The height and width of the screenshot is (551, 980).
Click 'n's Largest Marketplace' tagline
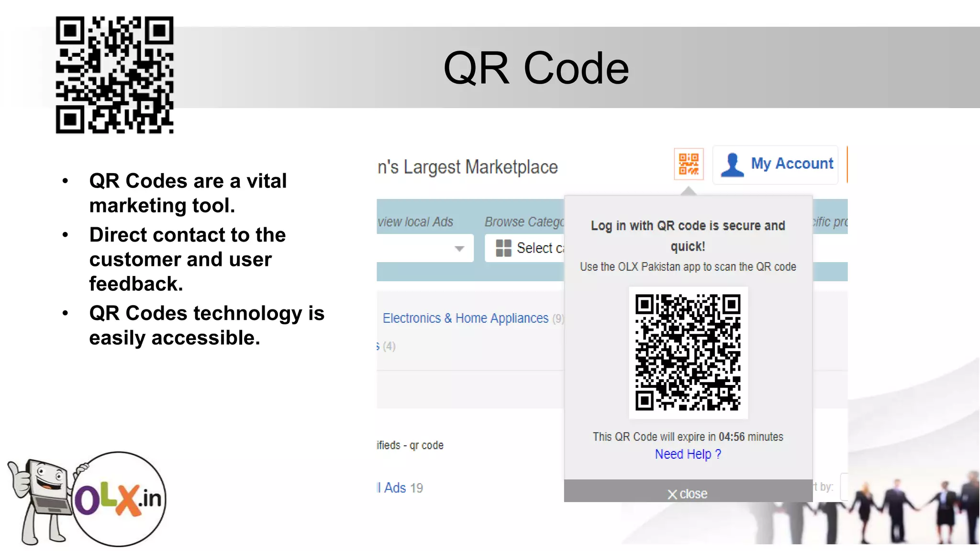468,167
